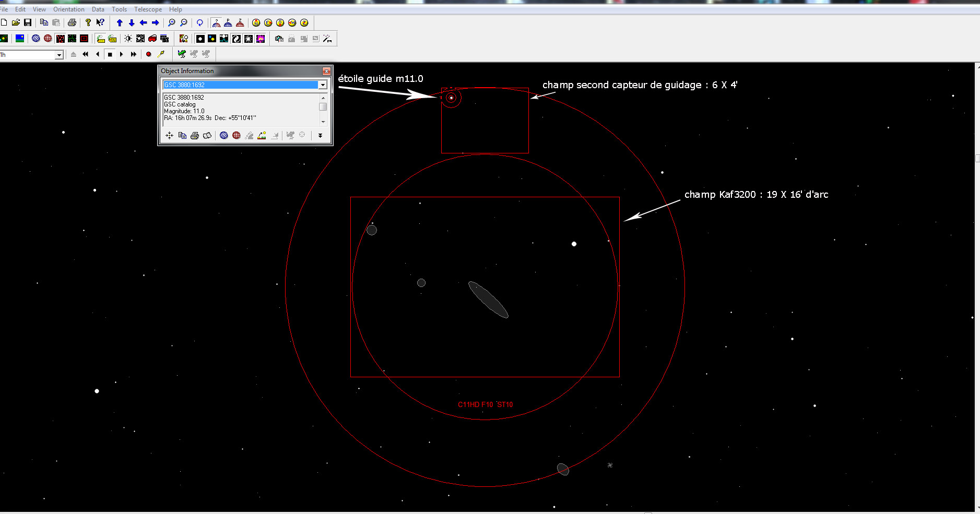Image resolution: width=980 pixels, height=514 pixels.
Task: Click the magic wand toolbar icon
Action: (327, 39)
